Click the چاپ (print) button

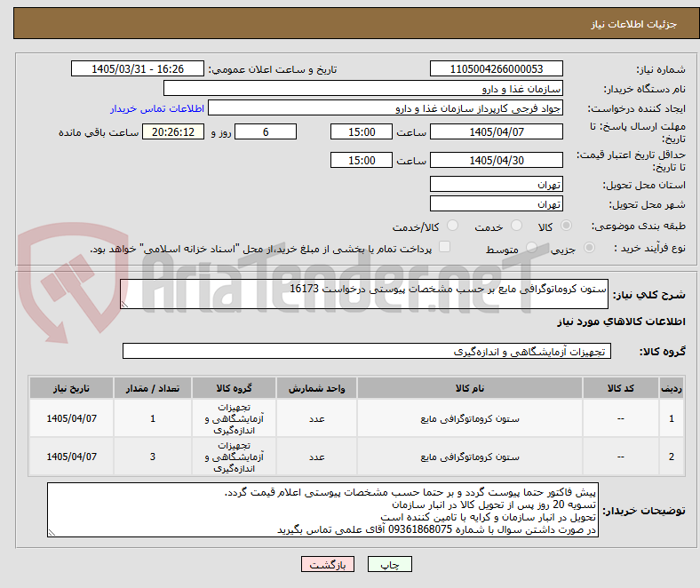tap(389, 564)
